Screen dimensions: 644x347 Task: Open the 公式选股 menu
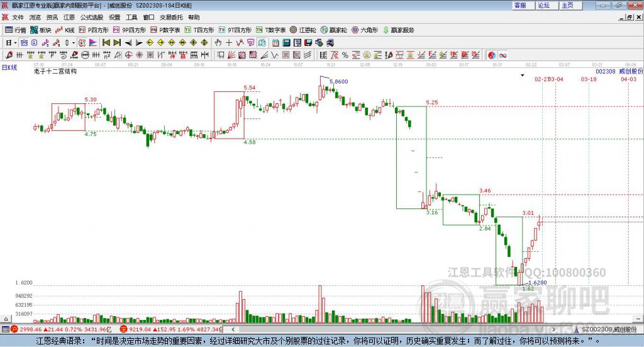(x=92, y=17)
